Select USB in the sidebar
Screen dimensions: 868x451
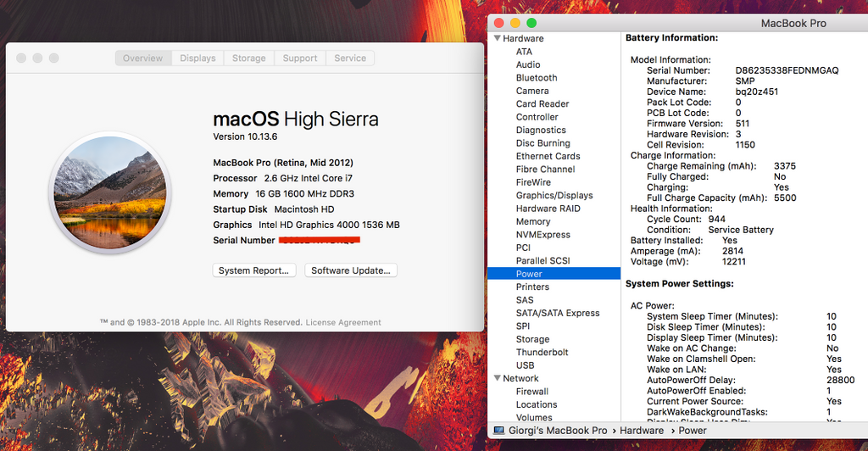point(525,365)
